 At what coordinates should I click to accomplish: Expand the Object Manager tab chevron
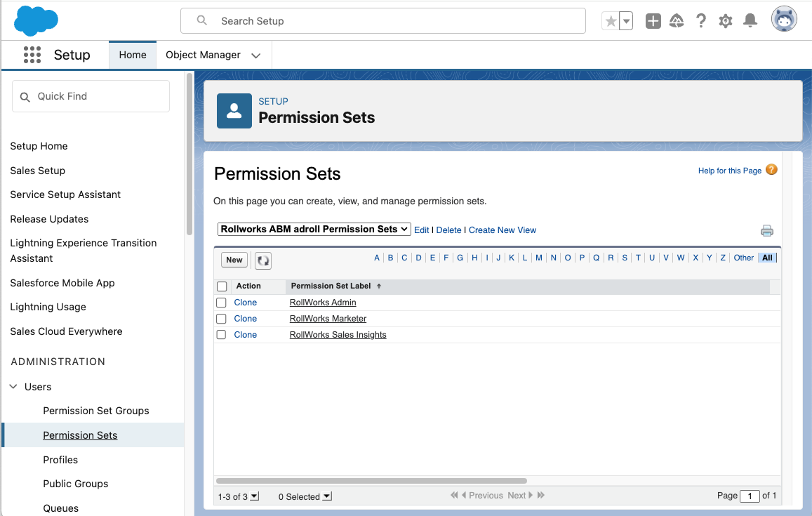[x=256, y=55]
